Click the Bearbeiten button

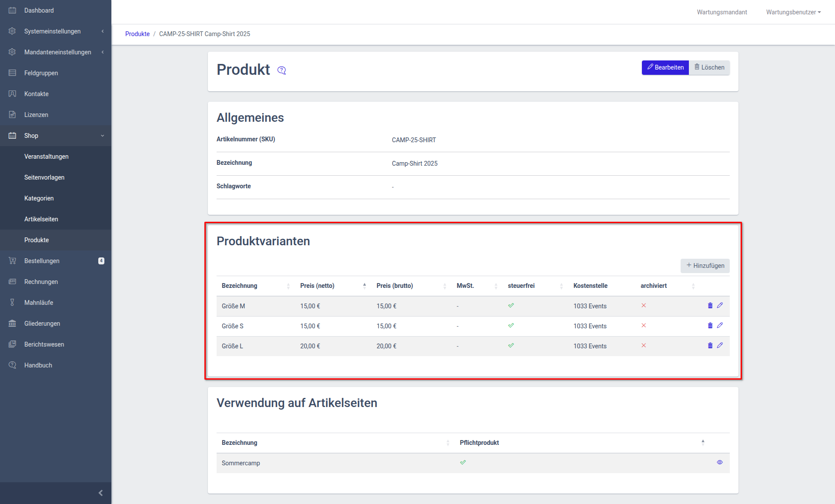665,67
